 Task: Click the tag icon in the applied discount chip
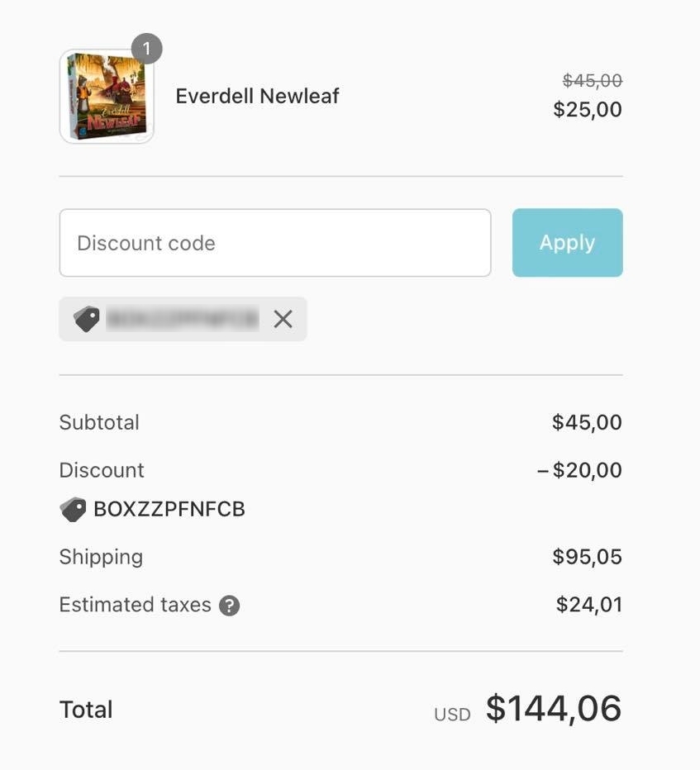pos(86,319)
